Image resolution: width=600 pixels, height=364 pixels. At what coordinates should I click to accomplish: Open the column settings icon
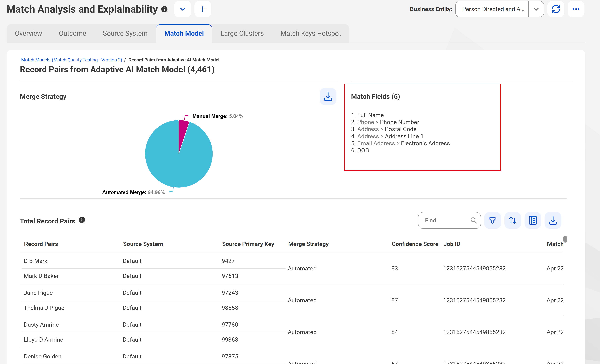(533, 221)
